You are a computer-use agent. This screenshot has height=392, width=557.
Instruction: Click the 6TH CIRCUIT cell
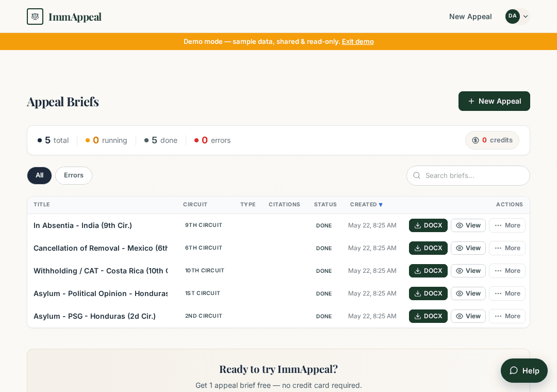[204, 248]
